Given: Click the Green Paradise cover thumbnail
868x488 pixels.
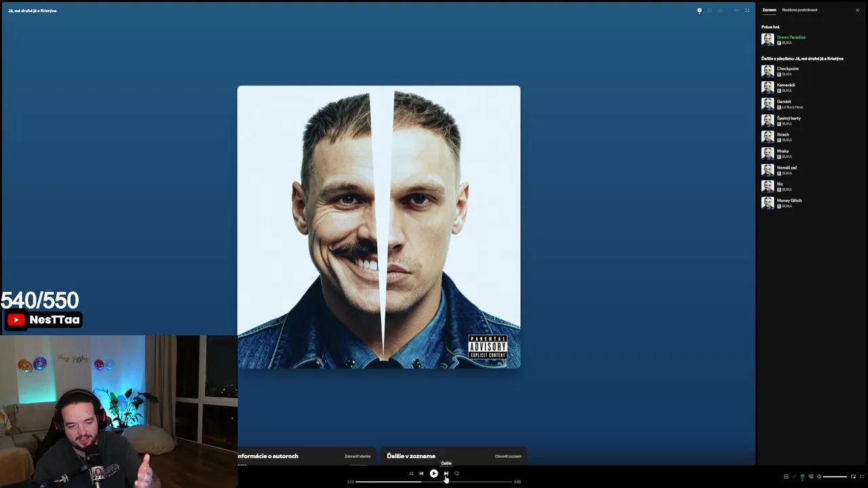Looking at the screenshot, I should (768, 40).
